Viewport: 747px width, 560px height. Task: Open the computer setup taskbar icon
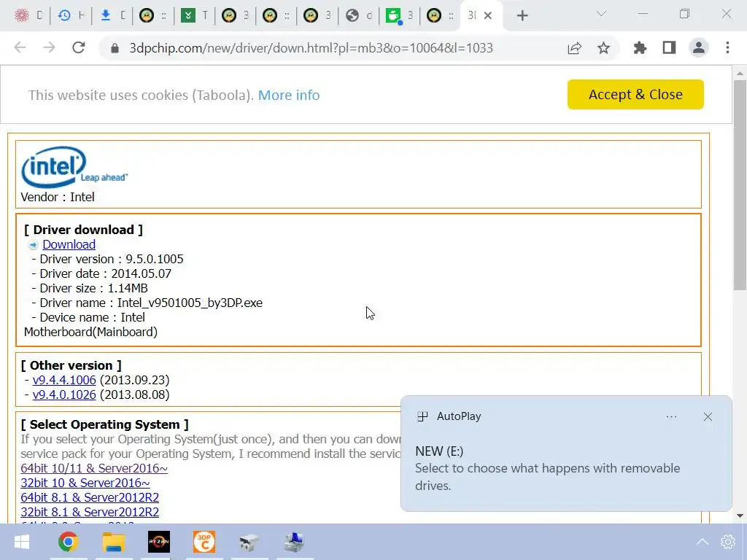click(294, 542)
